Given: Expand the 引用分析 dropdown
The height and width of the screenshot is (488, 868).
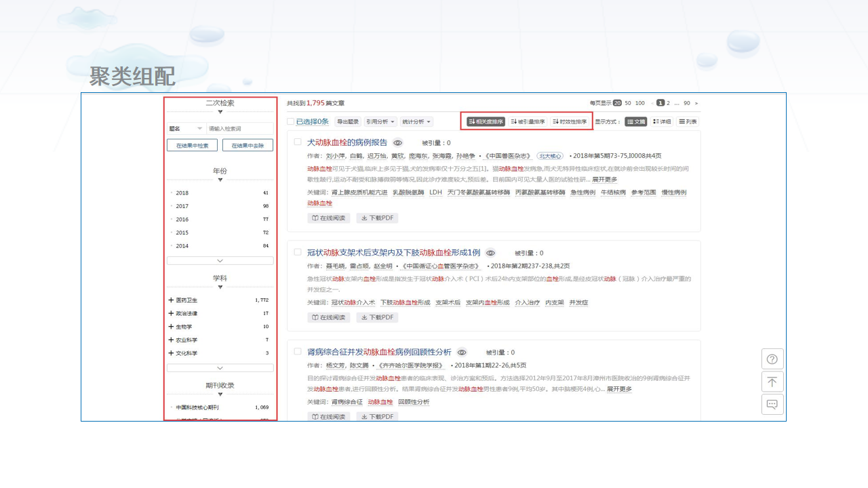Looking at the screenshot, I should [x=380, y=122].
